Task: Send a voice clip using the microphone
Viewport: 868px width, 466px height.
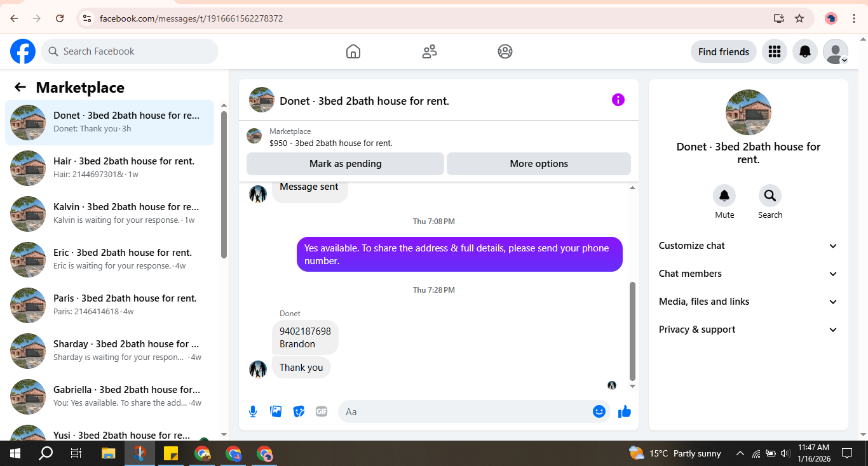Action: [253, 411]
